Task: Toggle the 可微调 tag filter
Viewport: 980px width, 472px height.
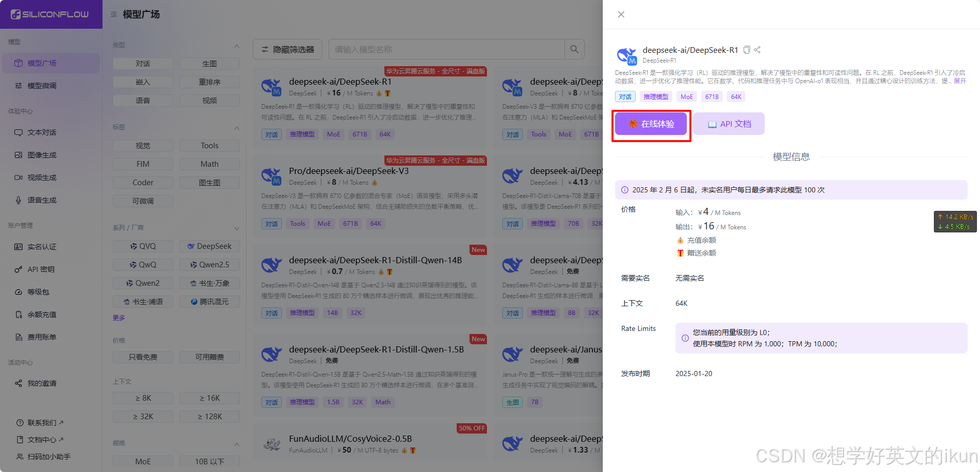Action: [x=143, y=201]
